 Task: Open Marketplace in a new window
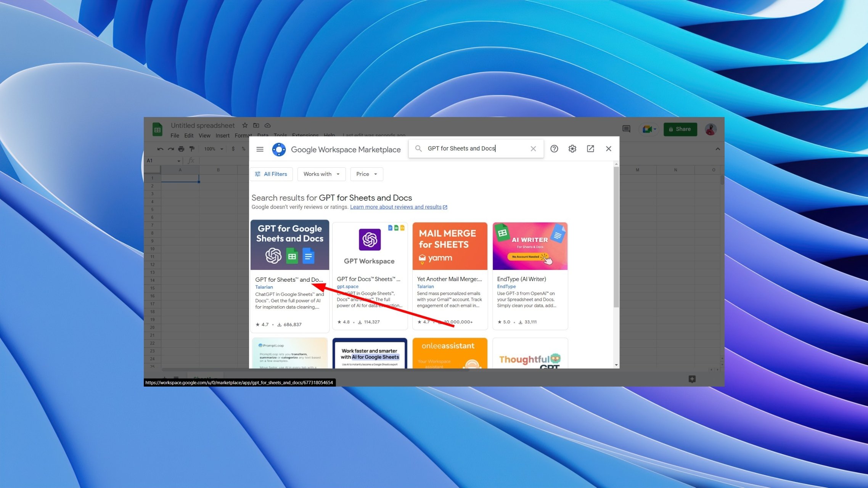(590, 149)
